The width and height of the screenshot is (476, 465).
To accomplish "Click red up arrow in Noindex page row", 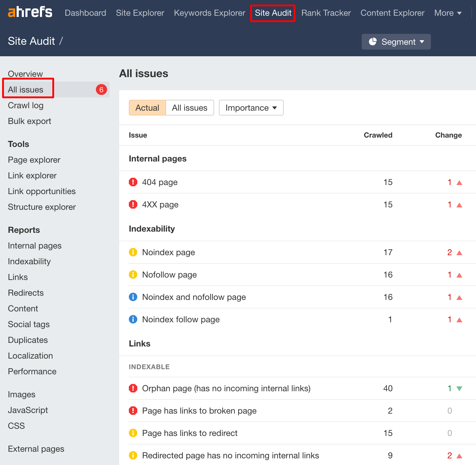I will coord(459,253).
